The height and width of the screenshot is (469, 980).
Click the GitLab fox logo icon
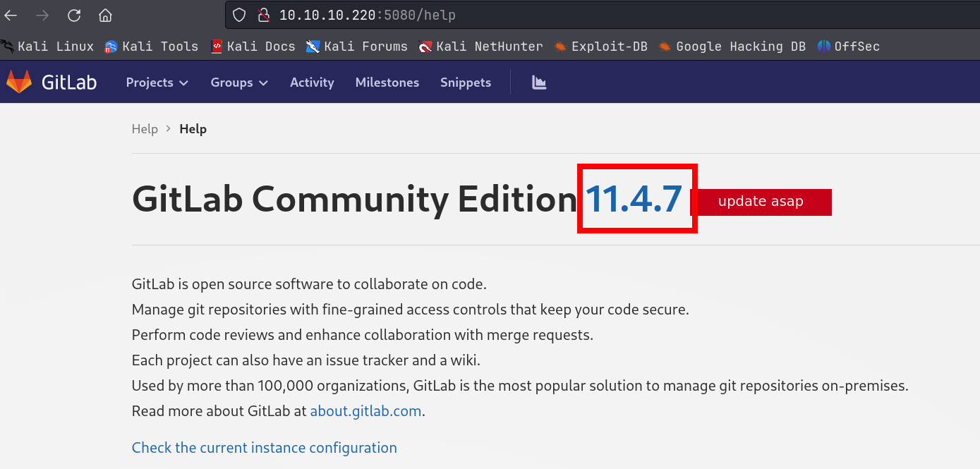click(19, 82)
